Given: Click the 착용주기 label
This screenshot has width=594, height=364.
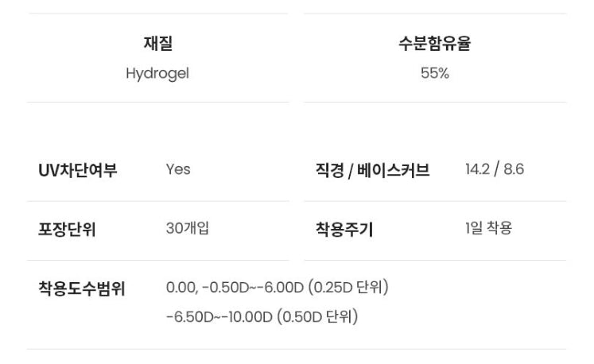Looking at the screenshot, I should click(344, 229).
